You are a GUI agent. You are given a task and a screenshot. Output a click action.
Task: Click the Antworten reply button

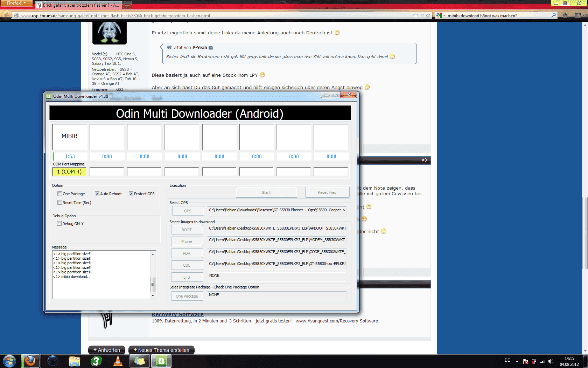point(106,350)
